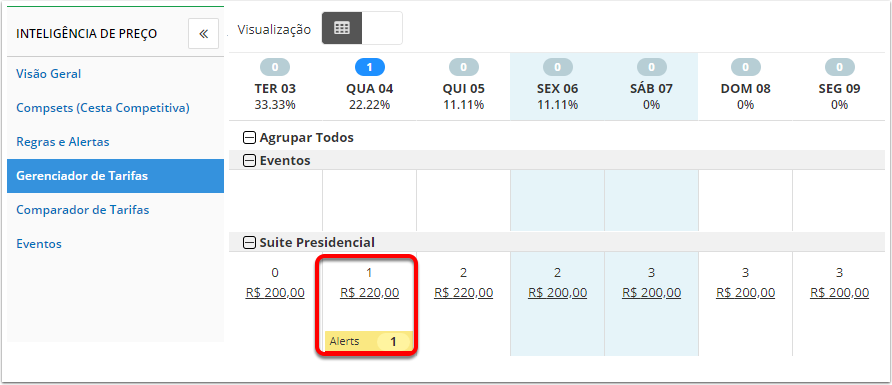Go to Regras e Alertas
The height and width of the screenshot is (385, 892).
click(x=63, y=142)
